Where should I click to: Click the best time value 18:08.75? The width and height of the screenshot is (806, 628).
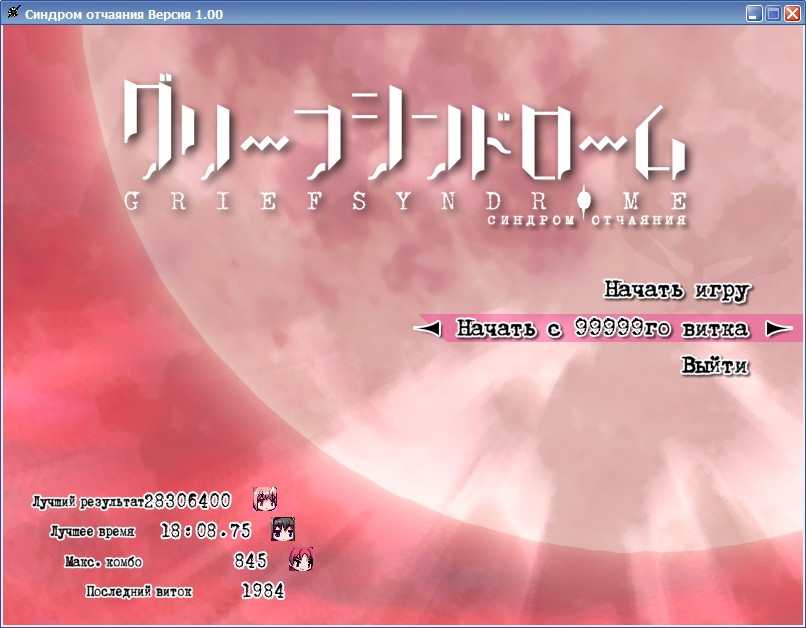(206, 530)
